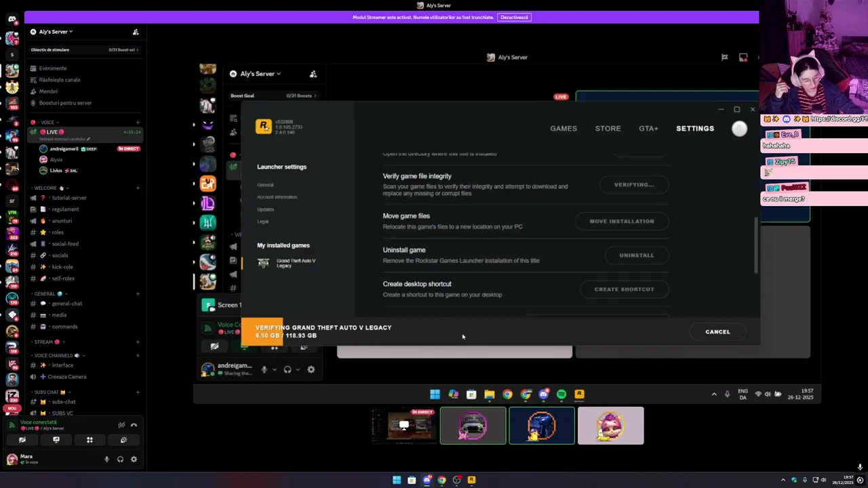Open Discord direct messages home icon
The height and width of the screenshot is (488, 868).
click(12, 19)
